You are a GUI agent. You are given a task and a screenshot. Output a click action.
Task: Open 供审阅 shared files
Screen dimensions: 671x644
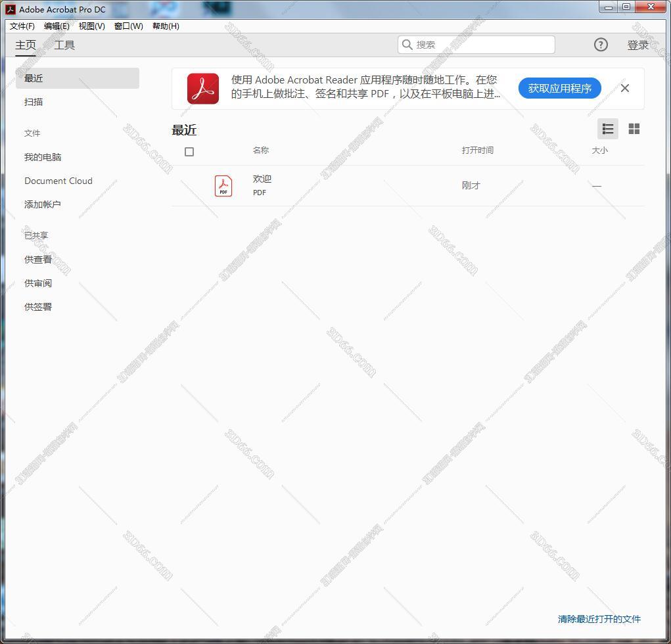(x=38, y=283)
